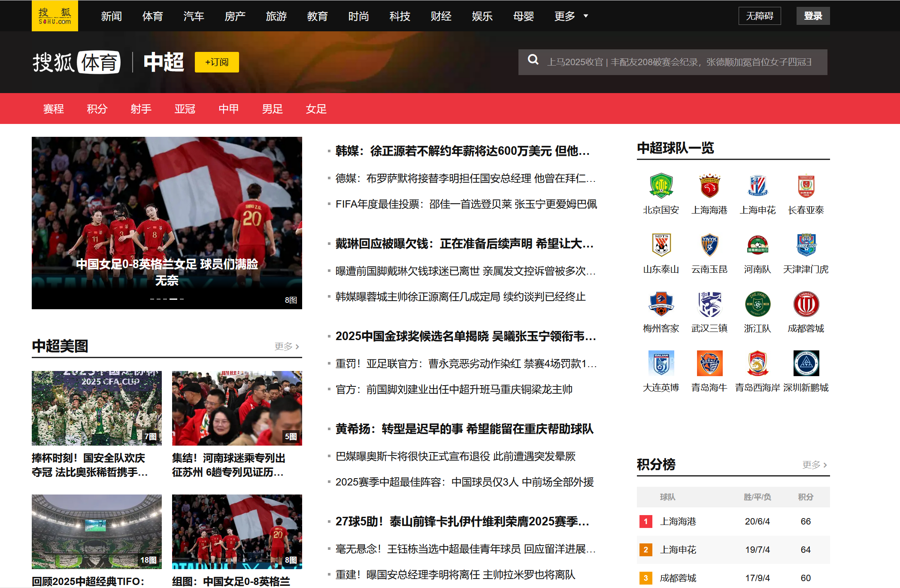Open Beijing Guoan team crest
This screenshot has width=900, height=588.
(661, 186)
